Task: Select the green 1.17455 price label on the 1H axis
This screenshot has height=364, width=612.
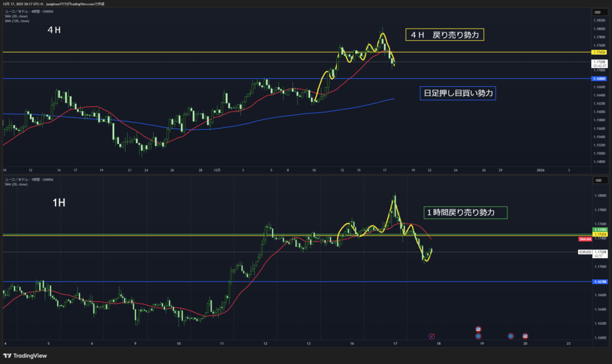Action: coord(599,230)
